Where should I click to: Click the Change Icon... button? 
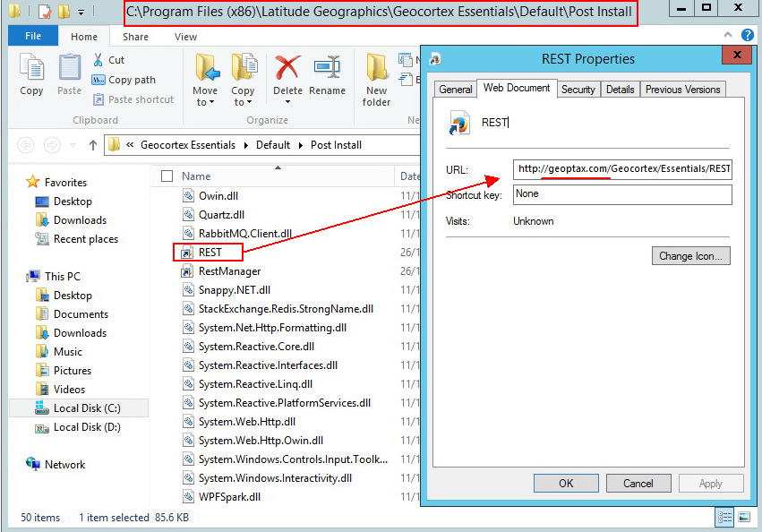tap(690, 256)
